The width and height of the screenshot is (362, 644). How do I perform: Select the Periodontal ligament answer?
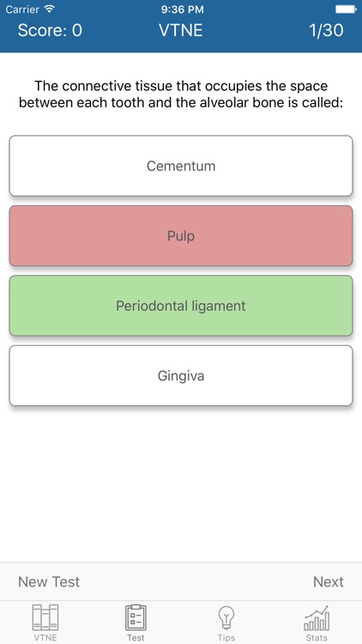[181, 306]
